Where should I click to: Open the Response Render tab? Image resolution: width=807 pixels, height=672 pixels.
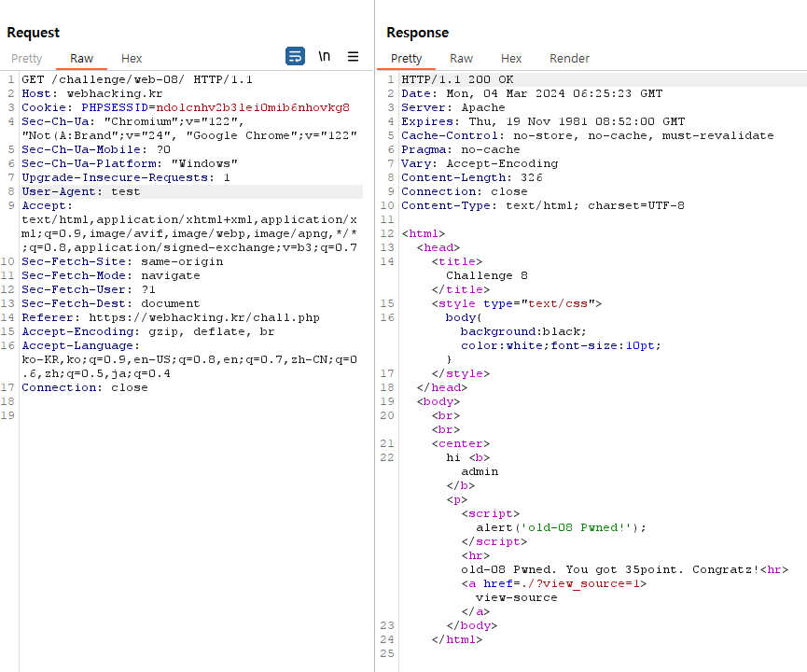569,59
